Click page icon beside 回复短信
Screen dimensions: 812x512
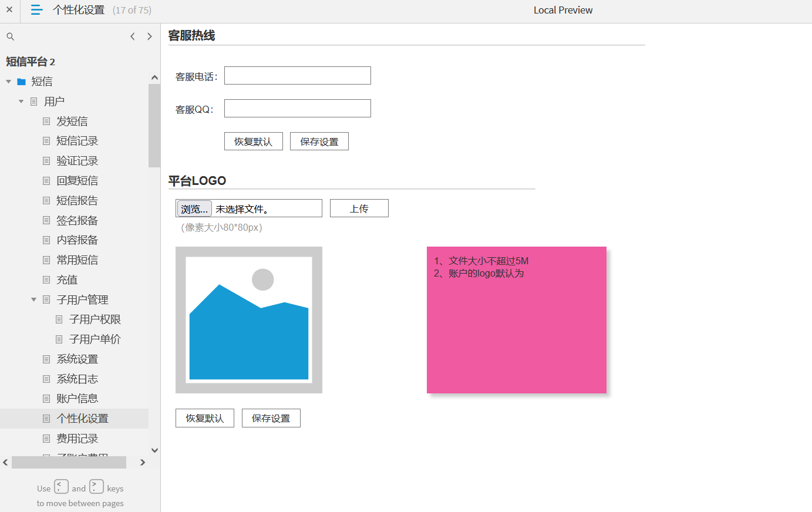click(46, 181)
